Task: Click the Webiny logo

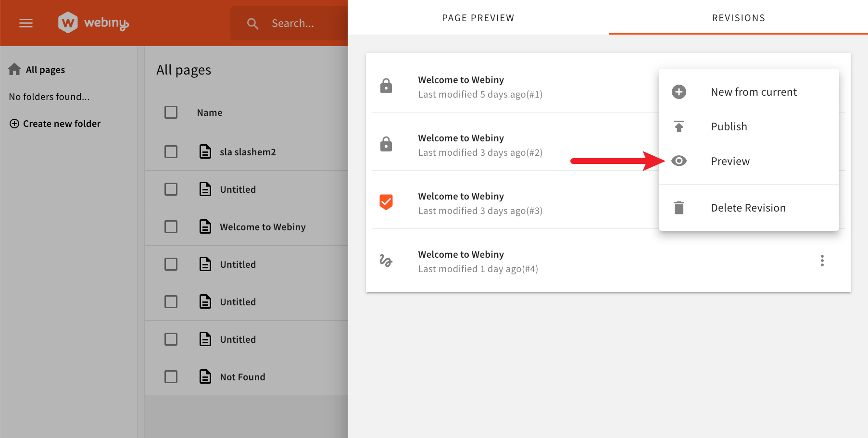Action: click(93, 23)
